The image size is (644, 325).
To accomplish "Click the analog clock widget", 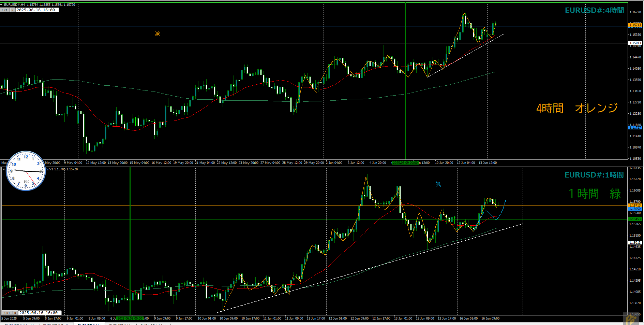I will click(26, 171).
